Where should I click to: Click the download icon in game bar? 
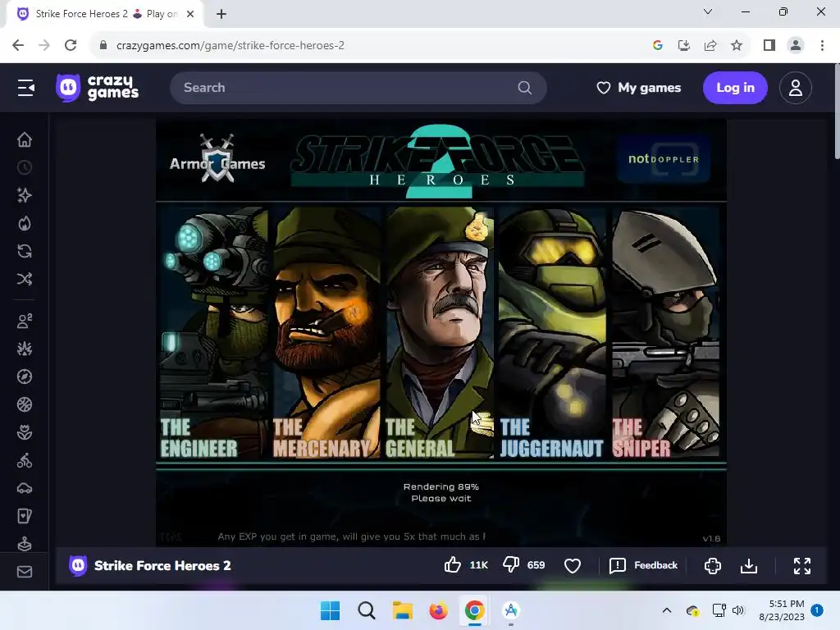click(749, 566)
